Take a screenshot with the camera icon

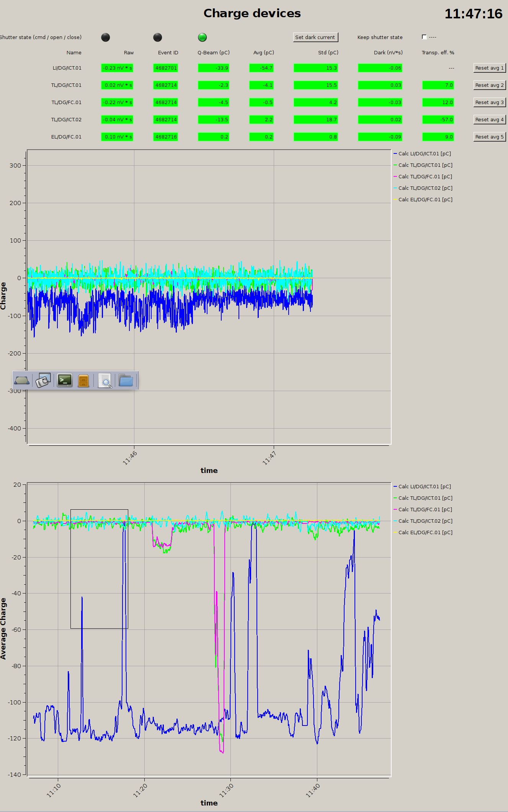[43, 381]
